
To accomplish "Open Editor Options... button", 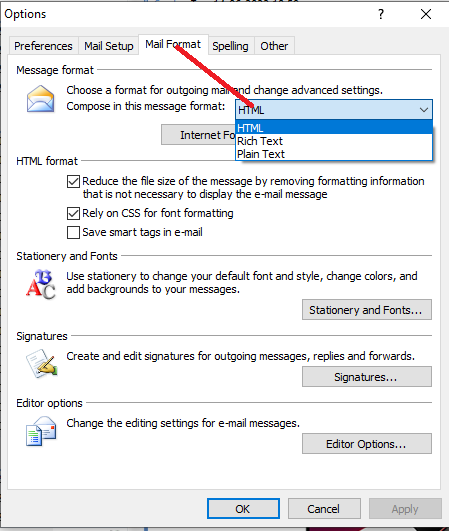I will tap(367, 444).
